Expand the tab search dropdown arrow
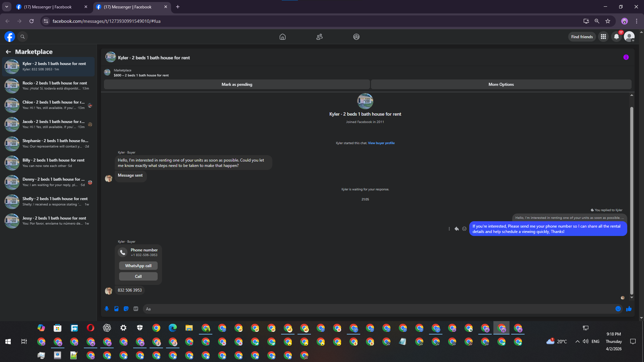The image size is (644, 362). (x=7, y=7)
